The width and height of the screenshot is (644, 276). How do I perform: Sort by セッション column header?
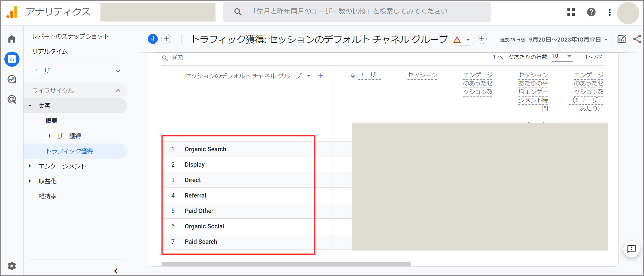(422, 75)
